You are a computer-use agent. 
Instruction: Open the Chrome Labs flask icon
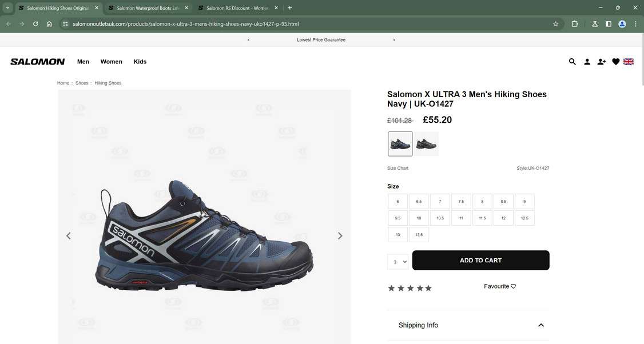coord(595,24)
